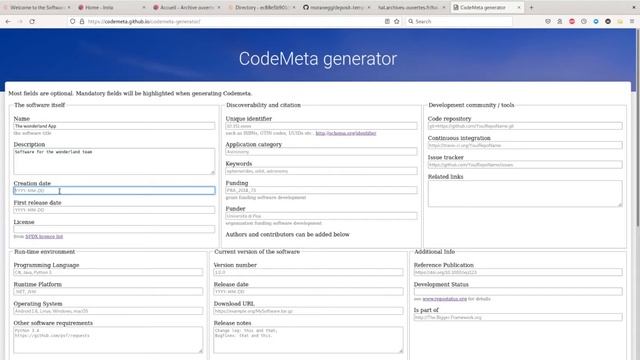
Task: Click the Programming Language field
Action: pyautogui.click(x=108, y=272)
